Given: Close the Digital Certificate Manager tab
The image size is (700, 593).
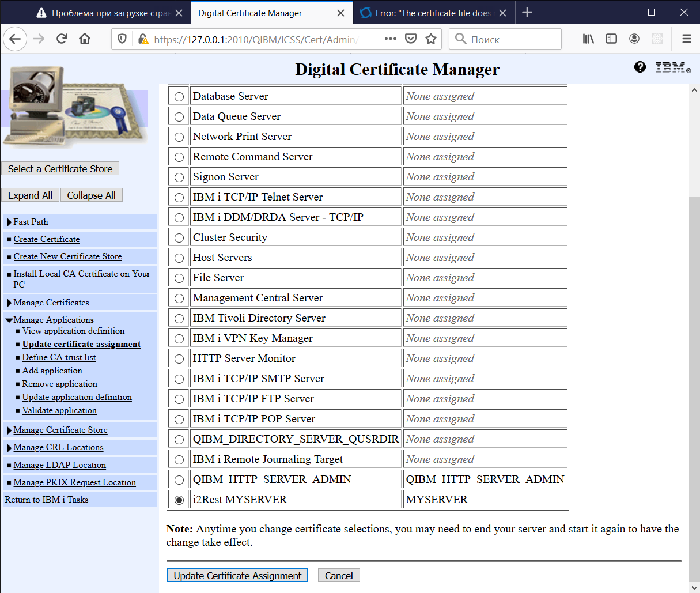Looking at the screenshot, I should (x=341, y=13).
